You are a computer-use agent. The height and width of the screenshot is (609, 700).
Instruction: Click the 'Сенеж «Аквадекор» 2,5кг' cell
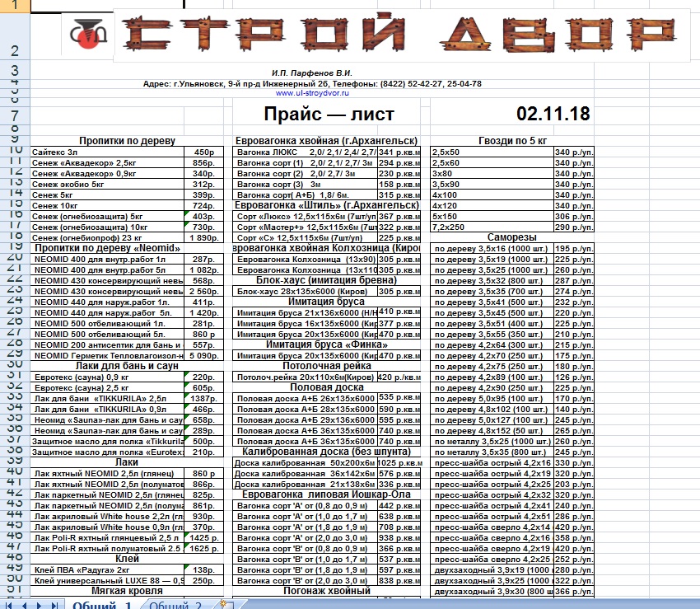[x=107, y=162]
